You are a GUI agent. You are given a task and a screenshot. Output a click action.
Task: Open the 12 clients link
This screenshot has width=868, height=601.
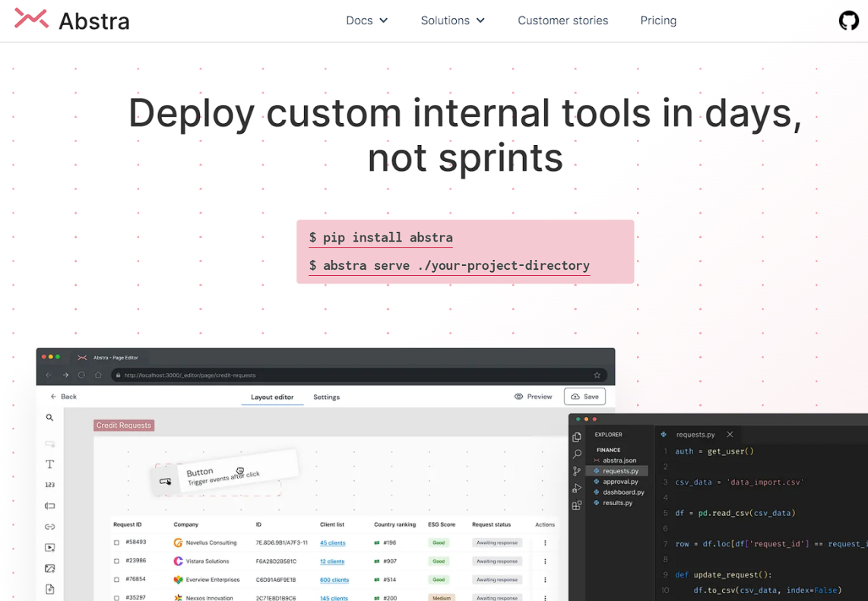pyautogui.click(x=332, y=561)
